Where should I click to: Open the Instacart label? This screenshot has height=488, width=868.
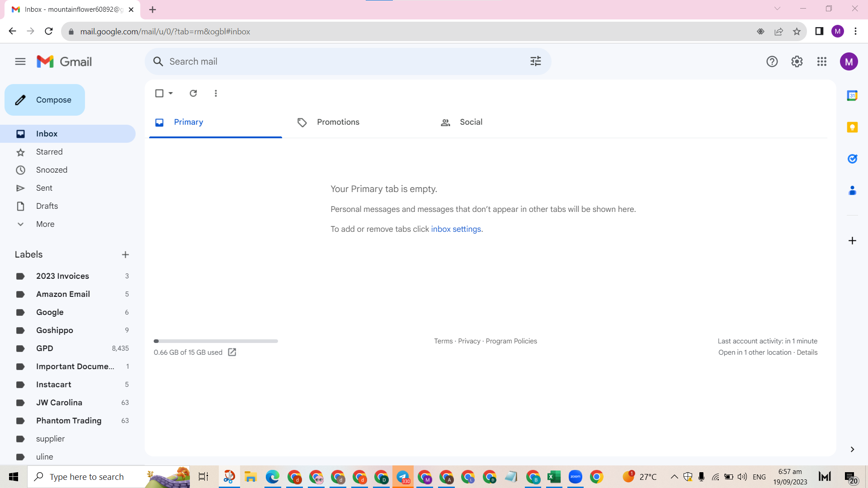point(54,385)
